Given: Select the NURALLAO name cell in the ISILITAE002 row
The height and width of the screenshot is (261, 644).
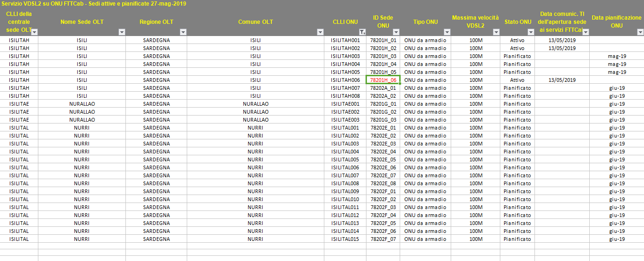Looking at the screenshot, I should point(82,112).
